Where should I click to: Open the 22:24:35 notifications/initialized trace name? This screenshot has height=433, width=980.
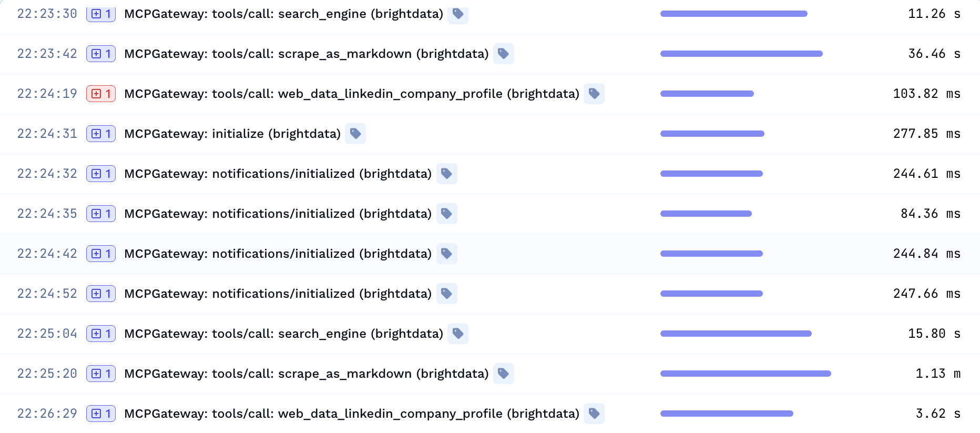pyautogui.click(x=278, y=214)
